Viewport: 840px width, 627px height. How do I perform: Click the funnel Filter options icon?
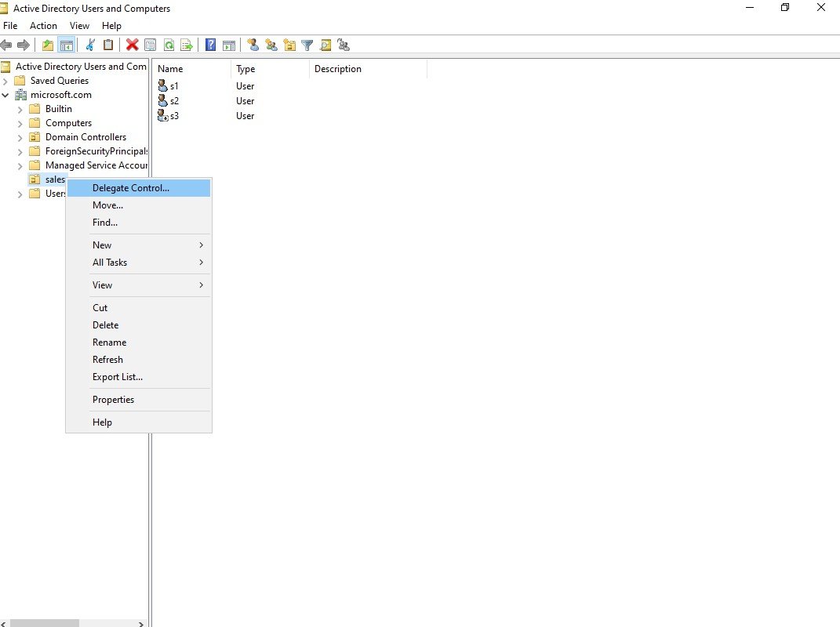[307, 45]
